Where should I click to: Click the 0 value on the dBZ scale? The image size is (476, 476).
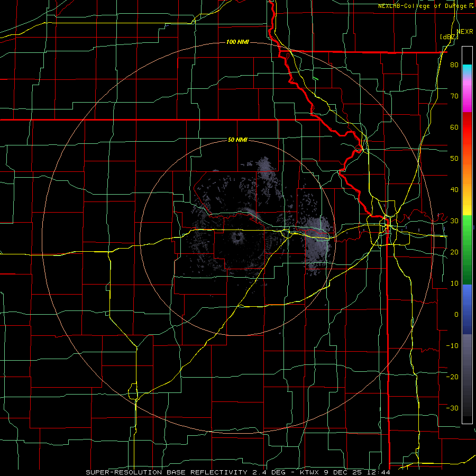456,315
